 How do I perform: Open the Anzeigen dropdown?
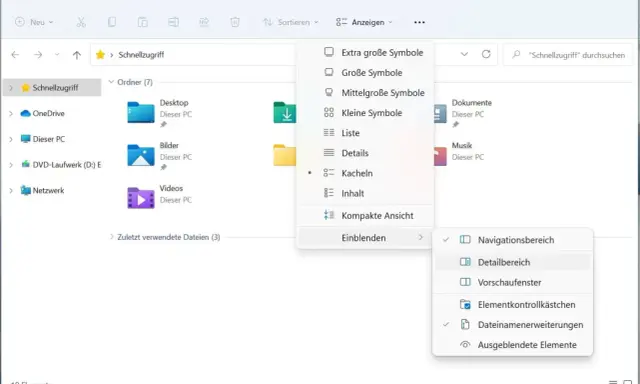pos(364,22)
